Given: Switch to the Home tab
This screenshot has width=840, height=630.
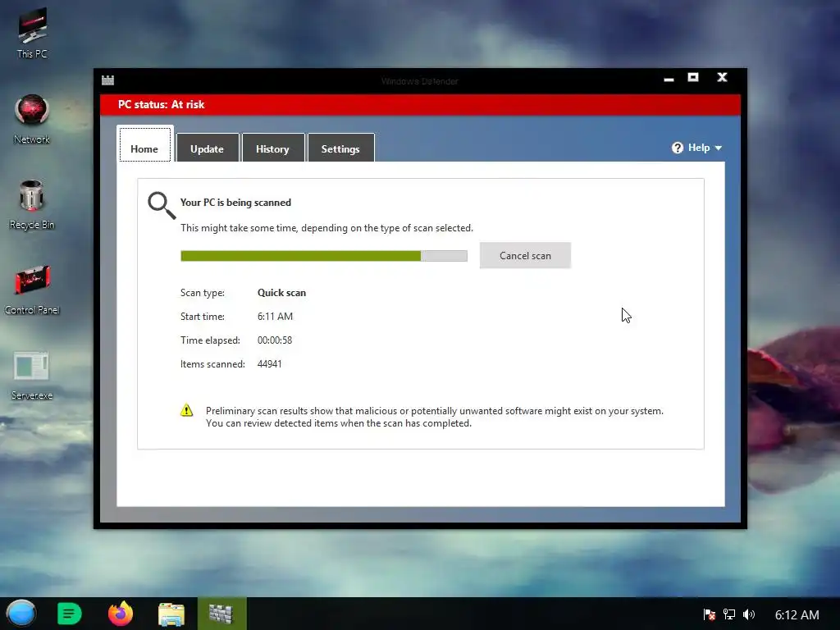Looking at the screenshot, I should pos(144,144).
